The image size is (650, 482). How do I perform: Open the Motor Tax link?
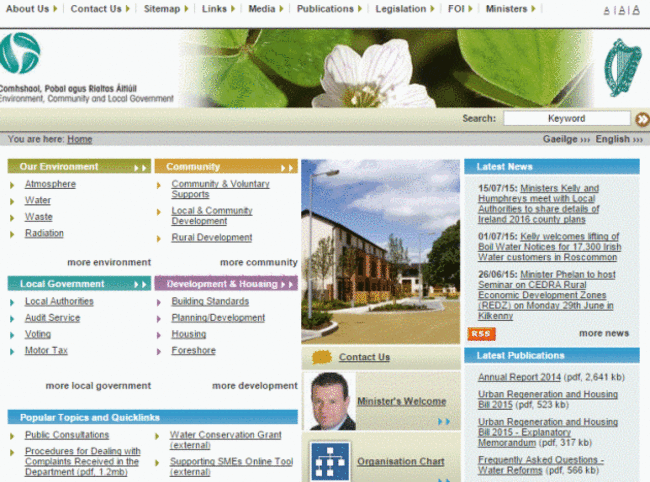pyautogui.click(x=45, y=351)
